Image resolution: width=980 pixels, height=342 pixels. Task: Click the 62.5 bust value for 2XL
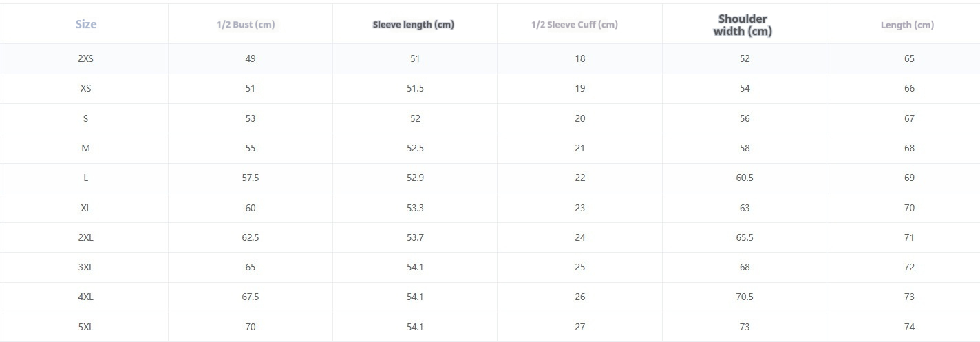click(x=250, y=237)
